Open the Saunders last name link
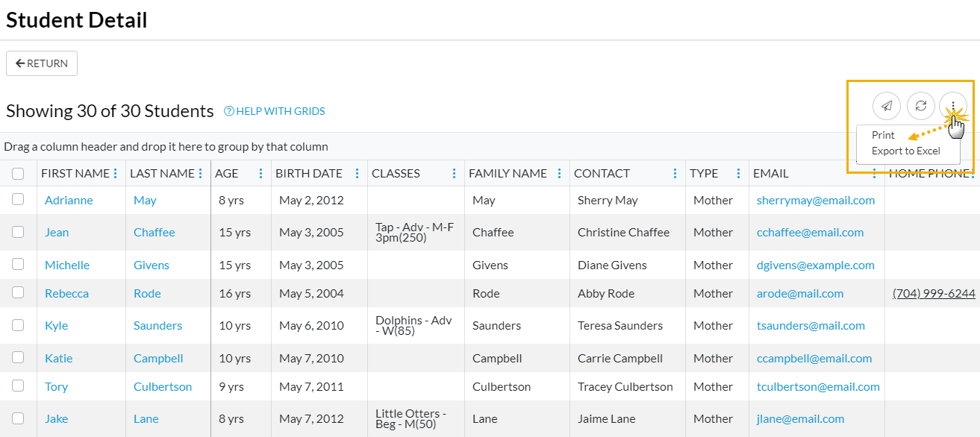This screenshot has height=437, width=980. point(157,325)
